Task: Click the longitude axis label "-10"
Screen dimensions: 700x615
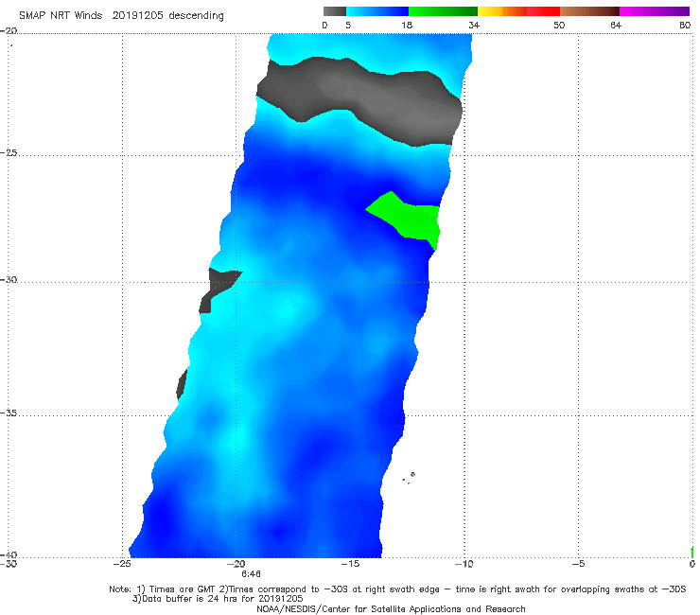Action: click(464, 564)
